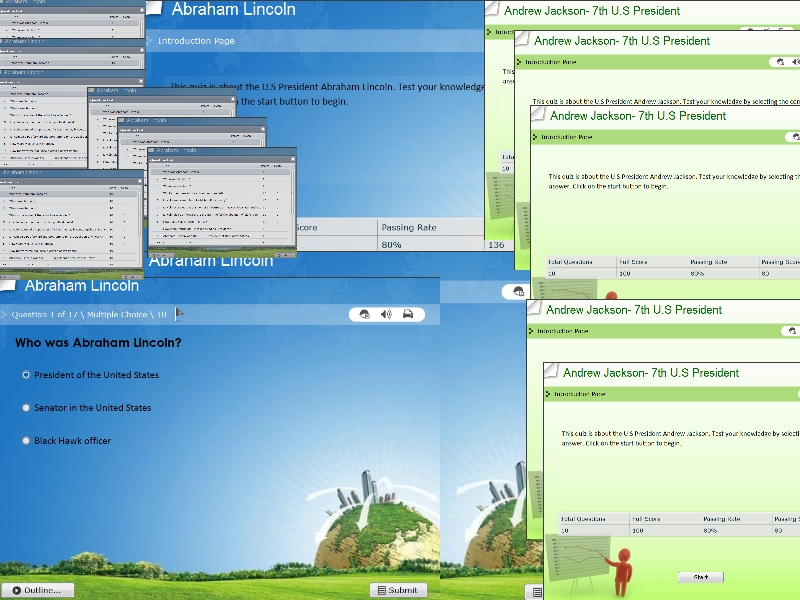Click info icon on half-hidden blue quiz toolbar

[518, 291]
